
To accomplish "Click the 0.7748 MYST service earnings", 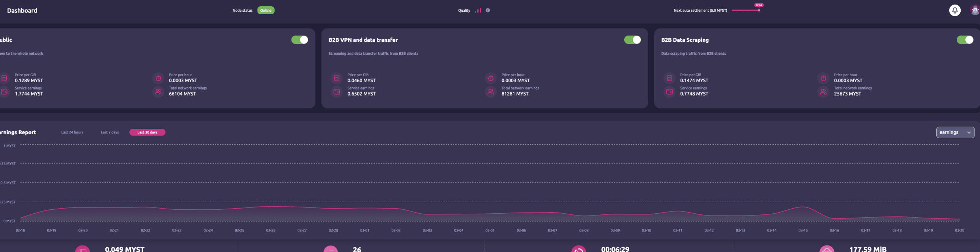I will (694, 94).
